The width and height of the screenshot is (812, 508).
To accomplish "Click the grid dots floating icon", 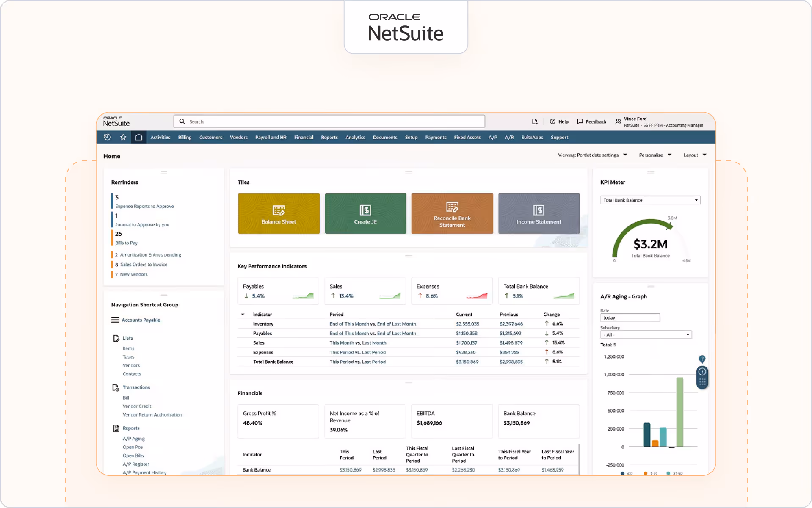I will (x=702, y=382).
